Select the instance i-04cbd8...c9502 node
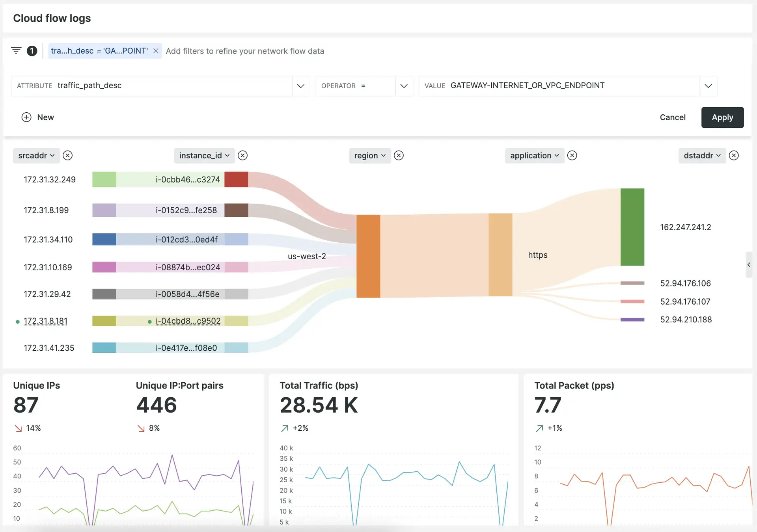 (187, 321)
